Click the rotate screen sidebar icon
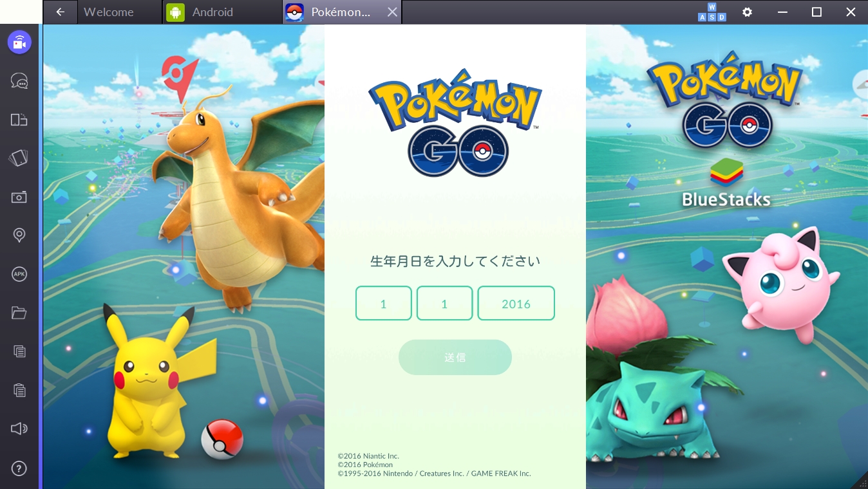The height and width of the screenshot is (489, 868). click(x=19, y=158)
